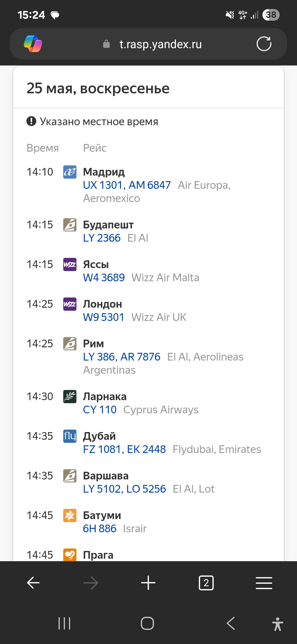Tap the Israir logo beside Batumi
Image resolution: width=297 pixels, height=644 pixels.
tap(70, 515)
